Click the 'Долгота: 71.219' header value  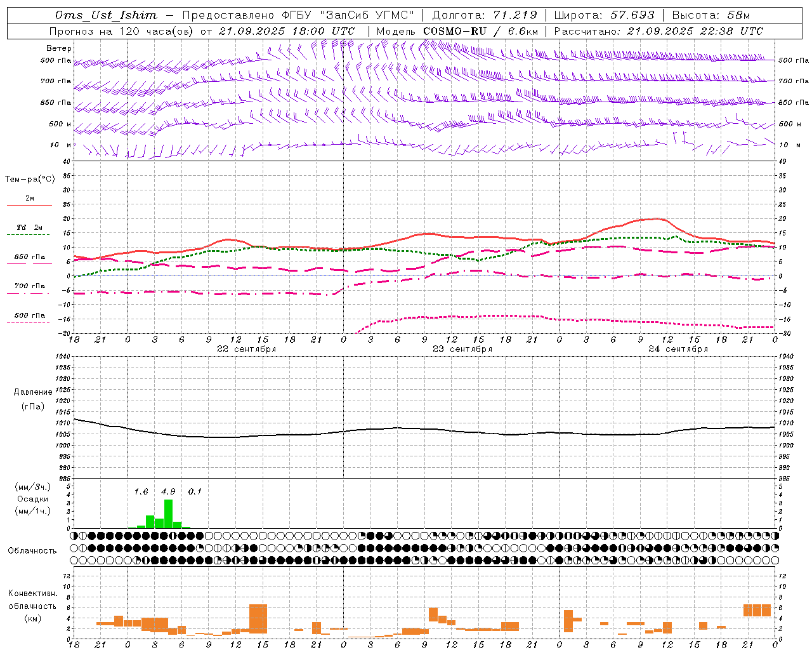pos(485,15)
